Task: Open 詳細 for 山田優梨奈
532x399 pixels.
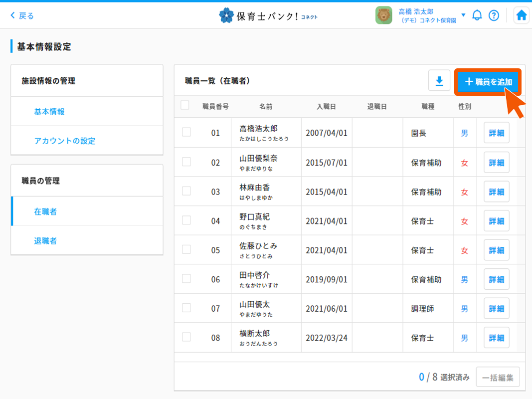Action: pos(496,163)
